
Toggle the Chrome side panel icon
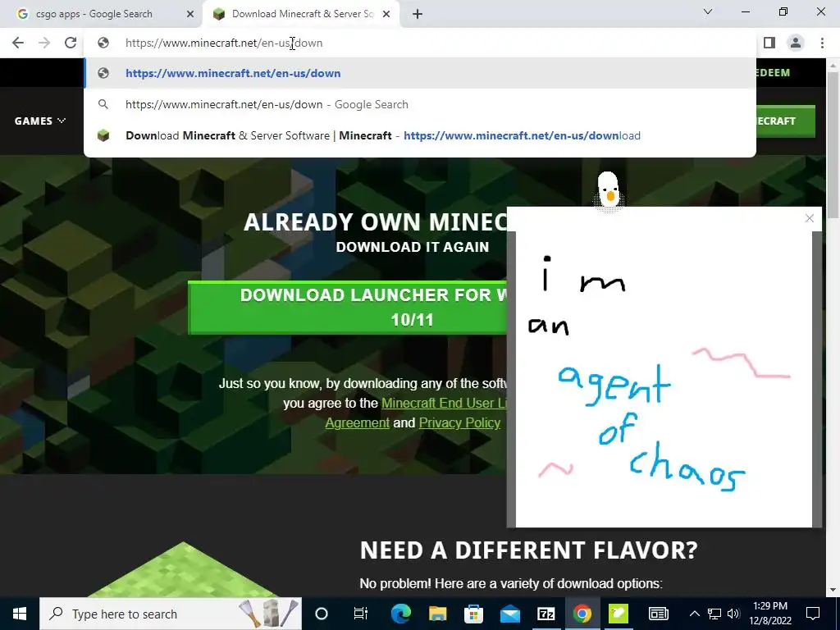769,43
